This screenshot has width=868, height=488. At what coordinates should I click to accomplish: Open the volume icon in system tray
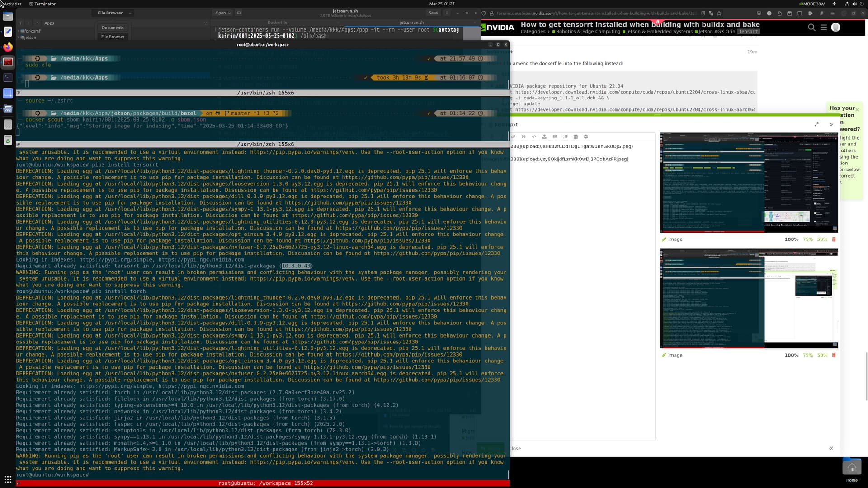[x=854, y=4]
